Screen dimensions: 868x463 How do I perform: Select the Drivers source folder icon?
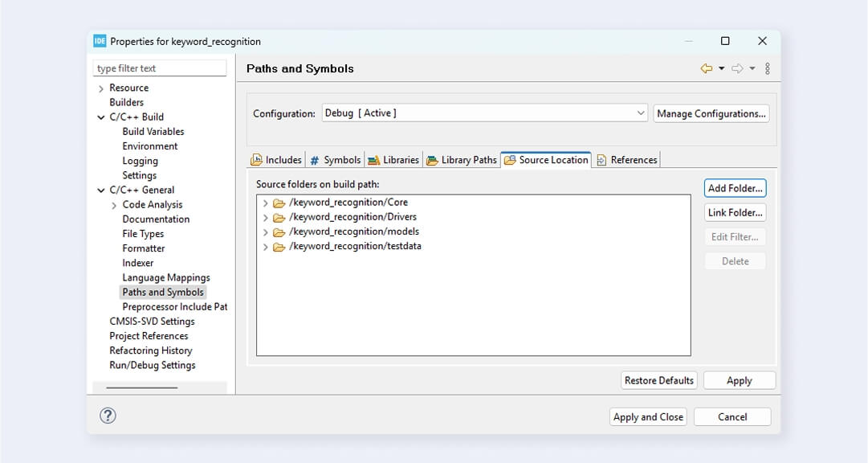(279, 217)
